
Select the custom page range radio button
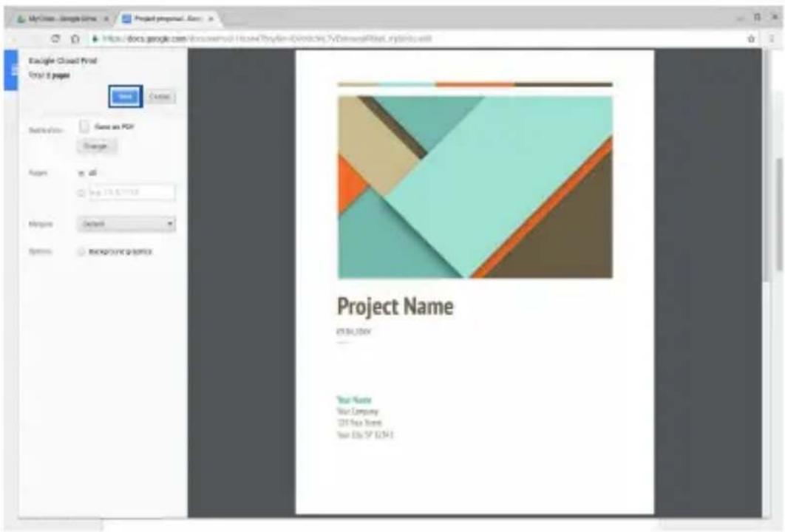tap(81, 192)
